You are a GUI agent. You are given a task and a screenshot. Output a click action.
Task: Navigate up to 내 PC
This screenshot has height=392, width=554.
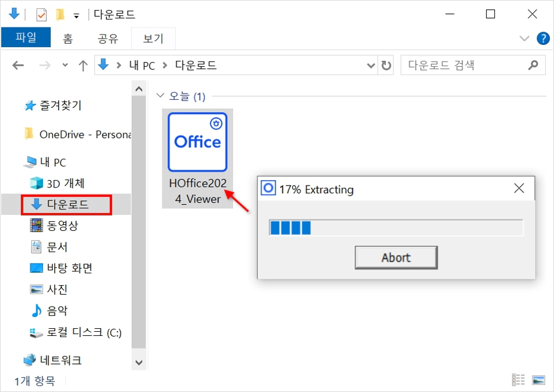pyautogui.click(x=83, y=65)
